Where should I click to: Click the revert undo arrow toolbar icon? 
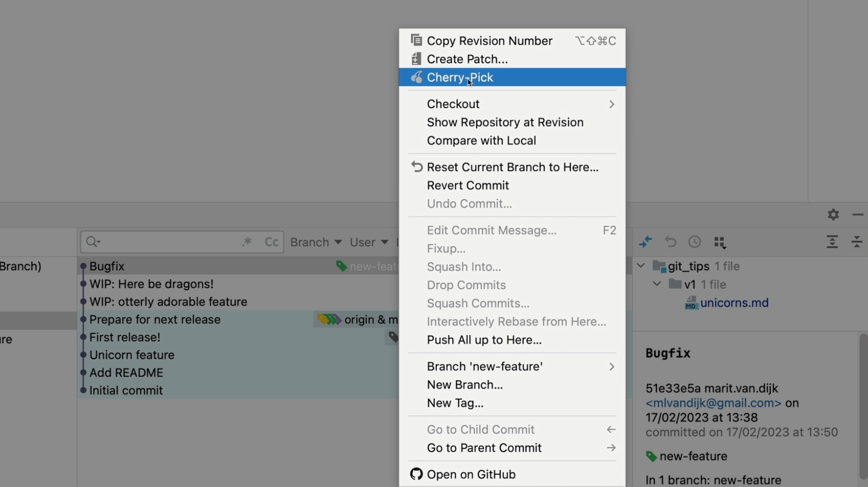(670, 242)
